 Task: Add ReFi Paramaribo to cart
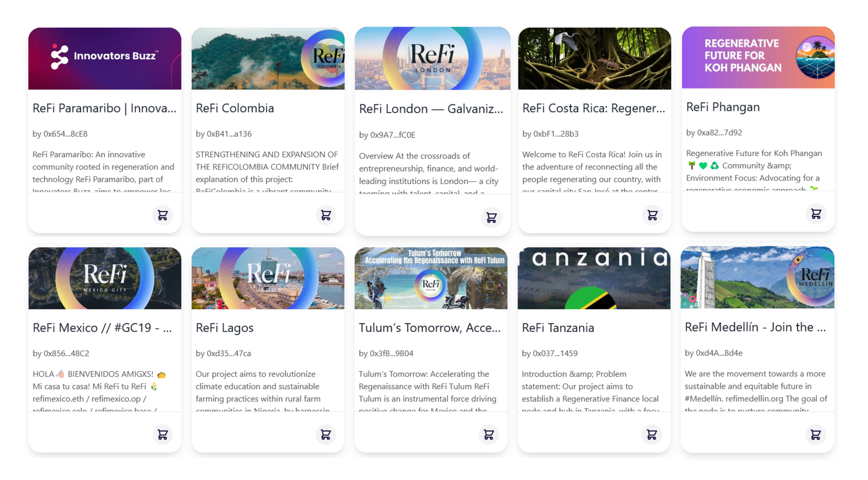coord(162,215)
